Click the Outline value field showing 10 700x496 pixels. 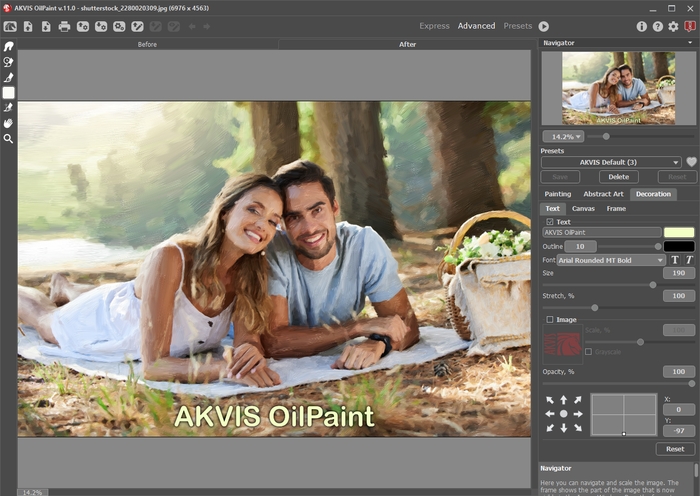[580, 246]
